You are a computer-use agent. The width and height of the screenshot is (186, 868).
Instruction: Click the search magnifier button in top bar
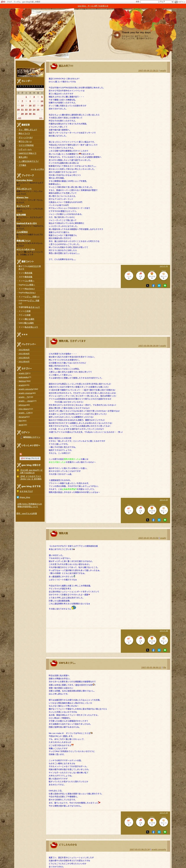coord(176,2)
